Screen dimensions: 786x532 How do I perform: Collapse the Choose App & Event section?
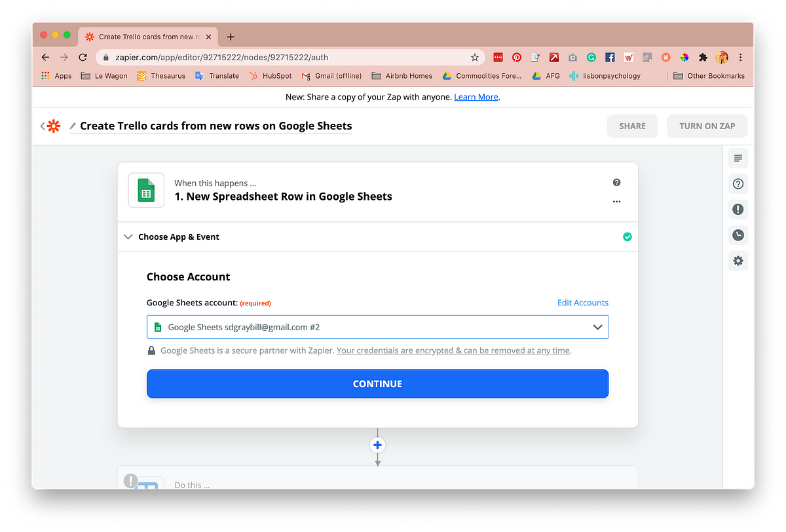(x=128, y=237)
